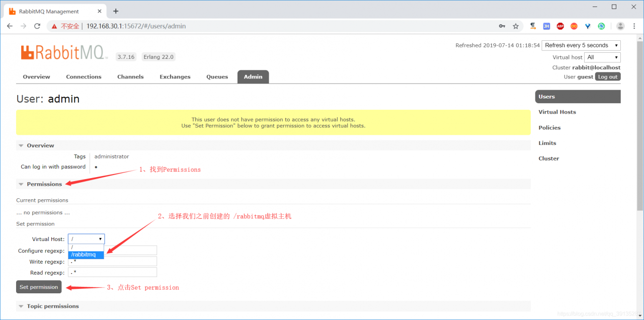Image resolution: width=644 pixels, height=320 pixels.
Task: Open the red infinity extension
Action: tap(574, 26)
